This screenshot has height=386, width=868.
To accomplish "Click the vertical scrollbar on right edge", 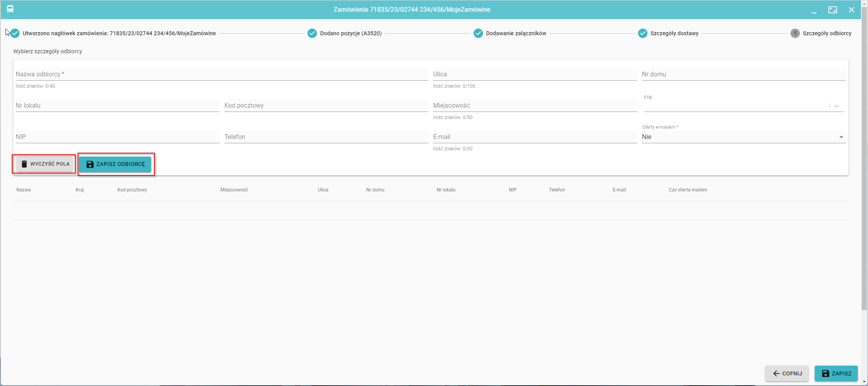I will 864,157.
